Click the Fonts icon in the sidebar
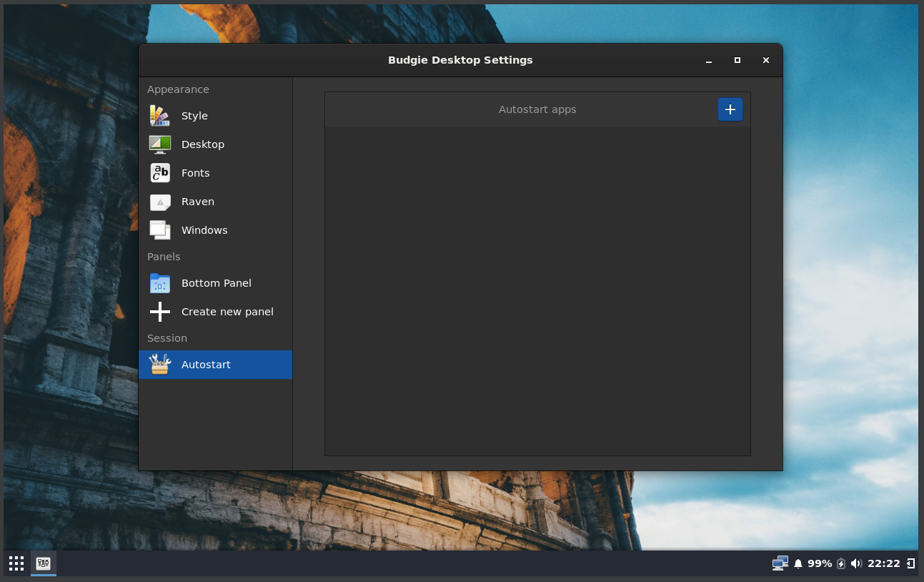The image size is (924, 582). click(159, 172)
